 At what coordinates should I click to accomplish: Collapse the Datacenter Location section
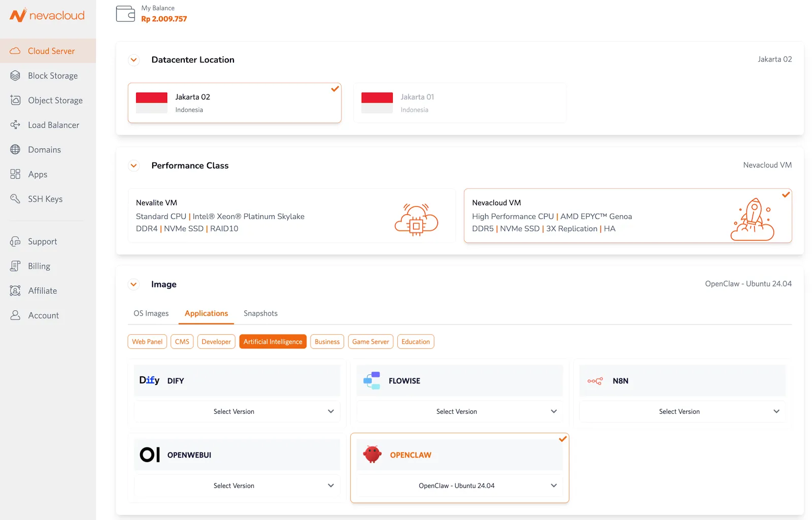click(x=133, y=60)
